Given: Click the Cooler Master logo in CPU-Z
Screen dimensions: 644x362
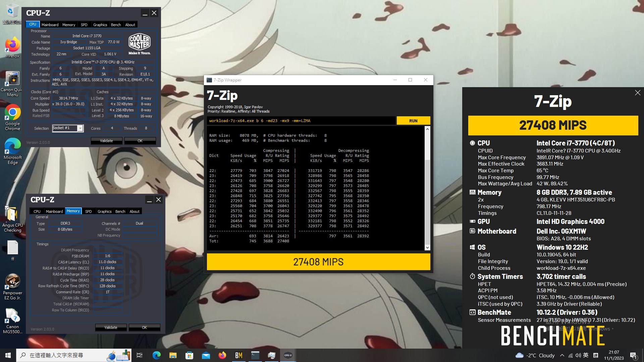Looking at the screenshot, I should point(140,44).
